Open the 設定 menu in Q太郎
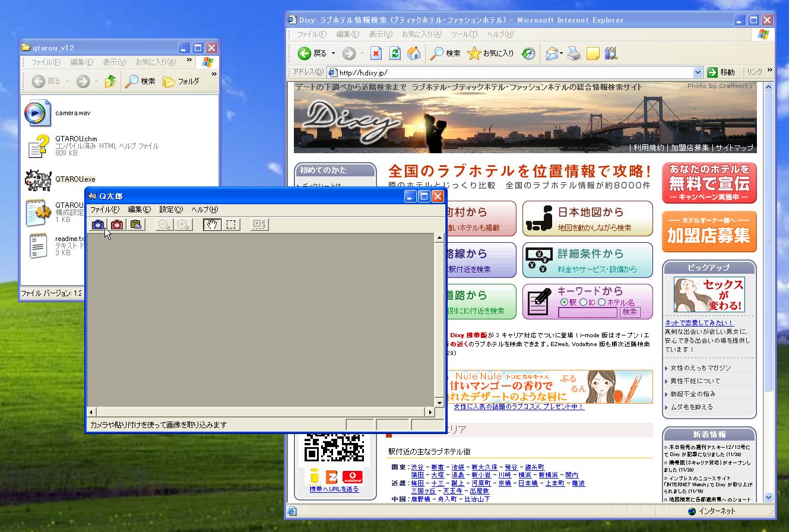 tap(171, 210)
